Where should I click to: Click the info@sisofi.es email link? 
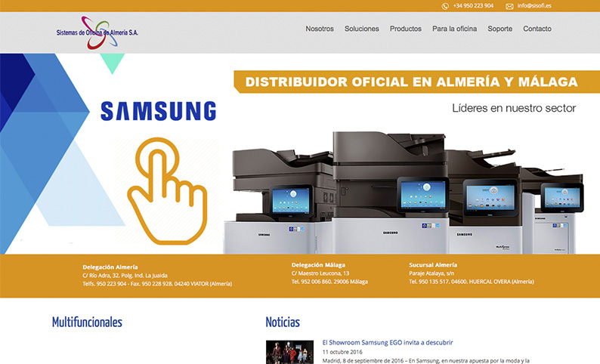(534, 6)
